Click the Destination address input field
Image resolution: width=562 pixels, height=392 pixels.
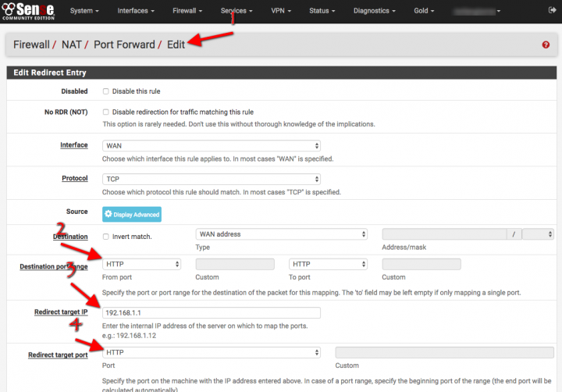click(444, 234)
